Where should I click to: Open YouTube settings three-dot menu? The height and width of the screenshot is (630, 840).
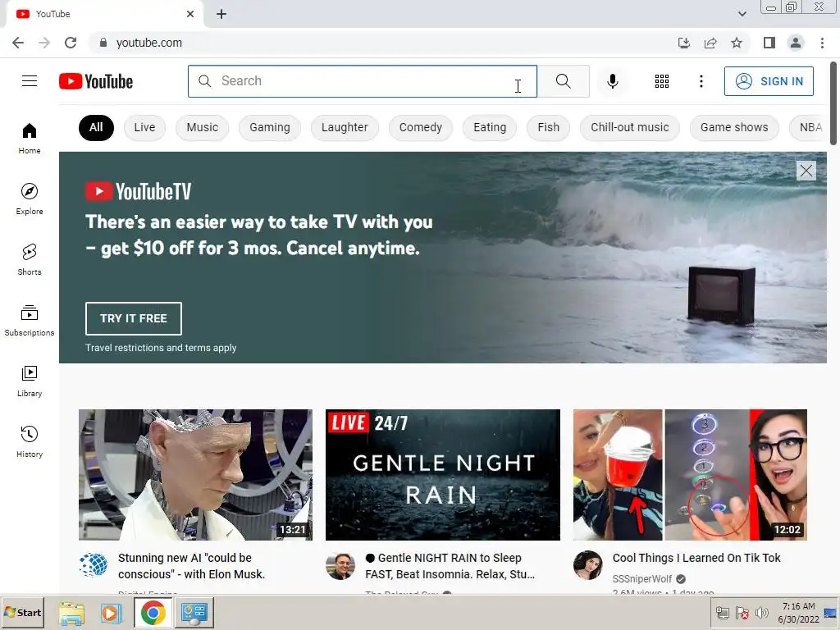tap(701, 81)
